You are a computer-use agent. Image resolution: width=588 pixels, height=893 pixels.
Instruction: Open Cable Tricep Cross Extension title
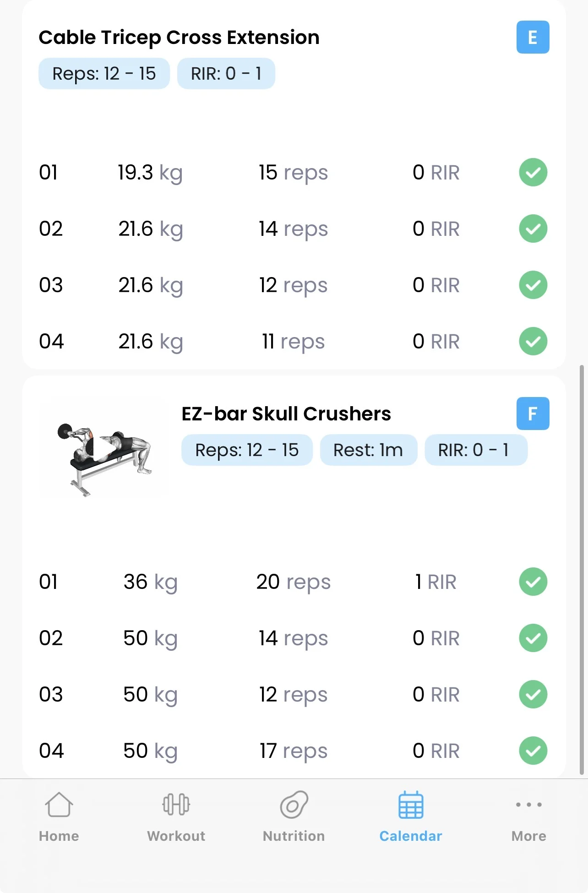tap(179, 37)
